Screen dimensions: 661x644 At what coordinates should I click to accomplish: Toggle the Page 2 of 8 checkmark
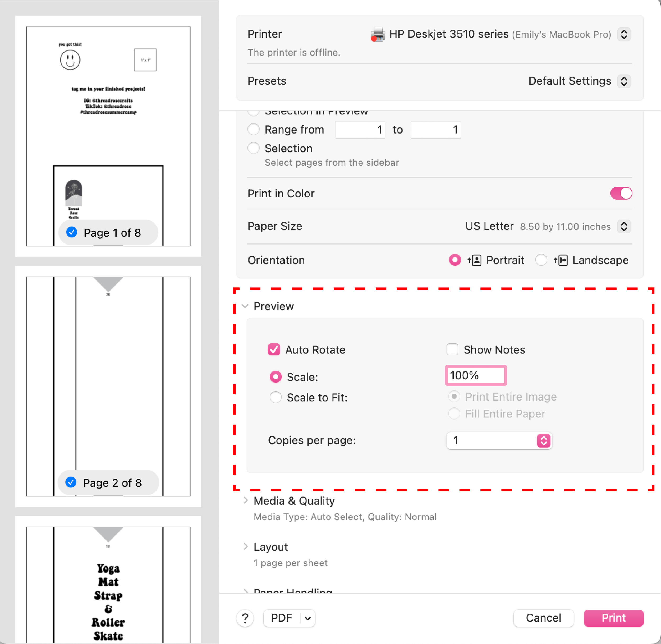click(71, 482)
